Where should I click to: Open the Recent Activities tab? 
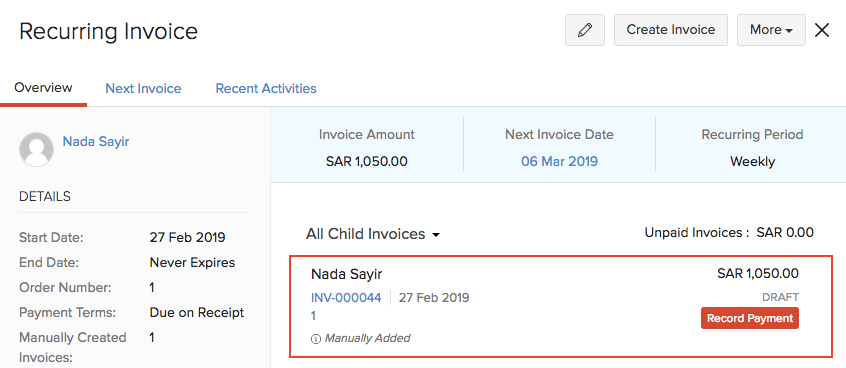coord(266,88)
